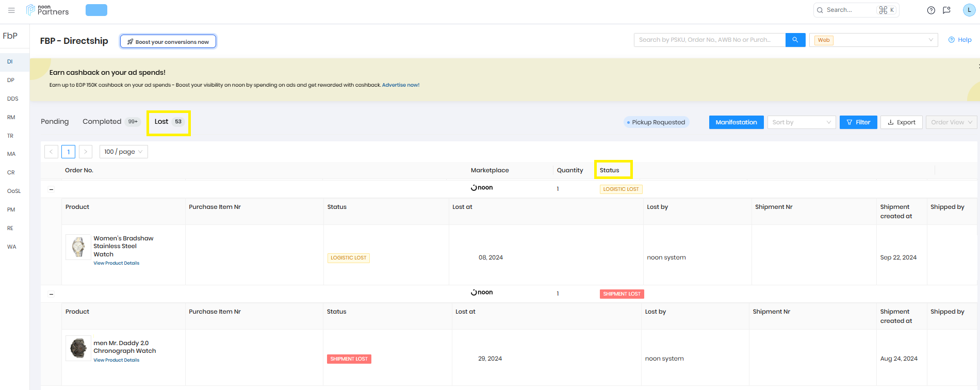The width and height of the screenshot is (980, 390).
Task: Collapse the SHIPMENT LOST order row
Action: (x=51, y=294)
